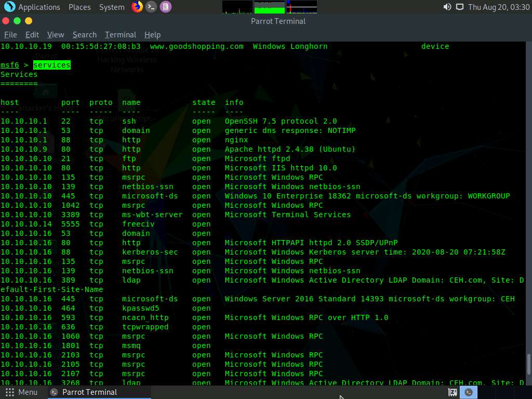
Task: Open the purple text editor launcher
Action: (x=166, y=6)
